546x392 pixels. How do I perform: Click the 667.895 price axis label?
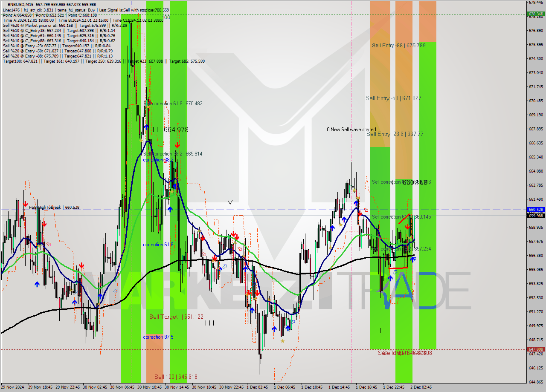536,129
